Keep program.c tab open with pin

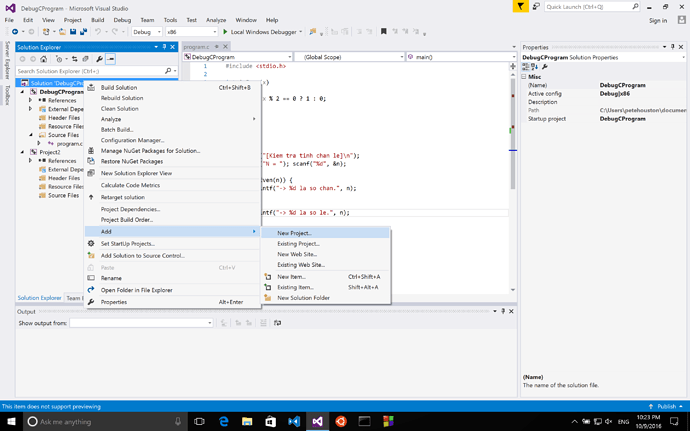(217, 46)
